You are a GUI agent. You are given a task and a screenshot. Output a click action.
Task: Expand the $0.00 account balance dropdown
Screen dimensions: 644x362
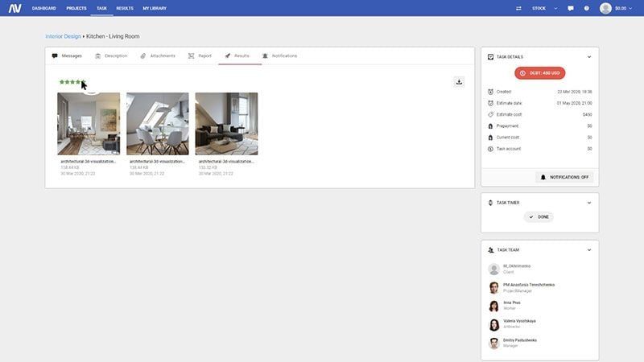tap(623, 8)
